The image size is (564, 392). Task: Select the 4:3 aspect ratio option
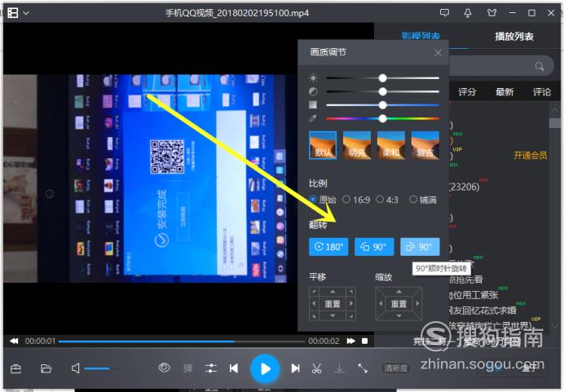[x=387, y=200]
